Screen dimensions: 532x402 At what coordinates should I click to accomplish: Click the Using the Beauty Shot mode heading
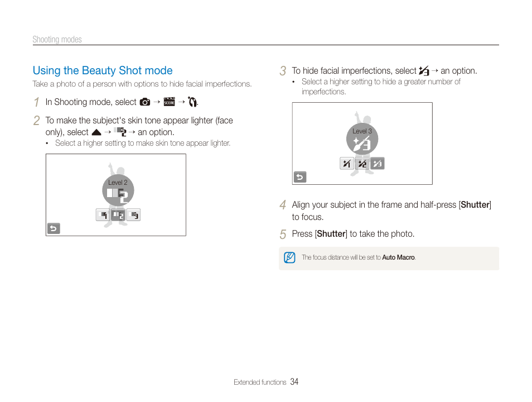103,70
